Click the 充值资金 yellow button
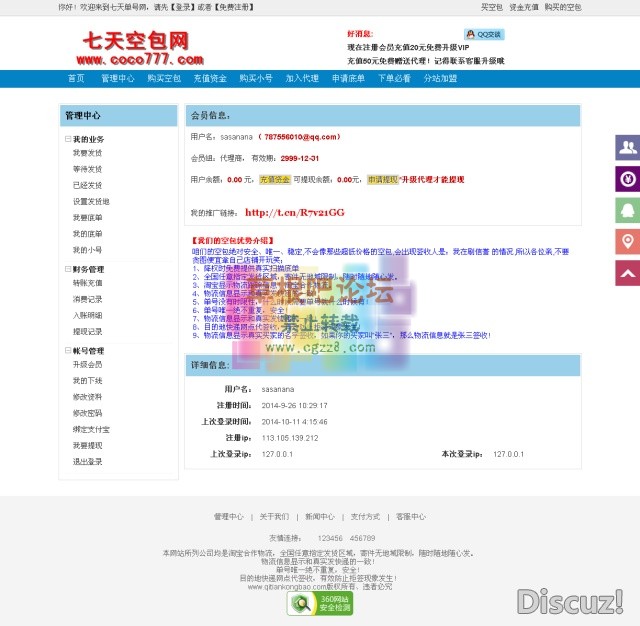 (x=275, y=180)
